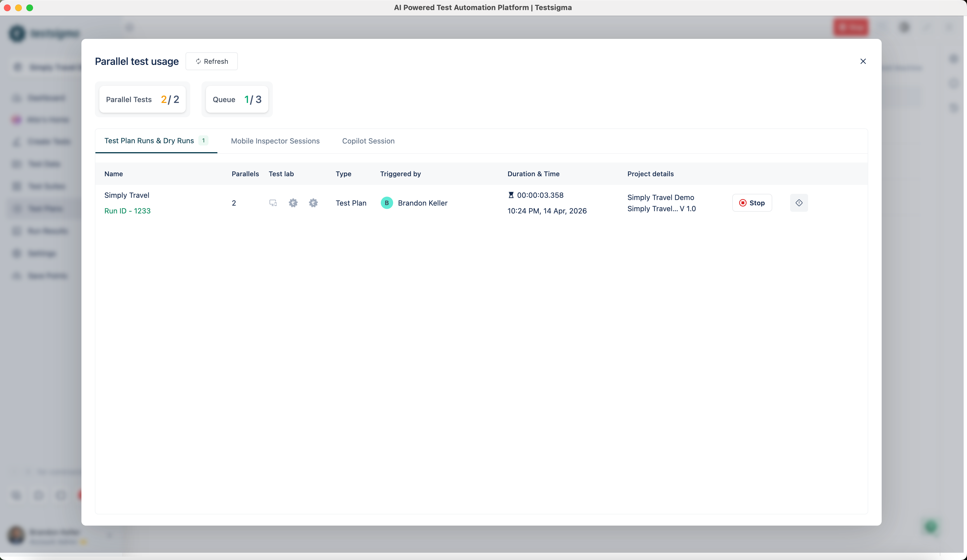Open Run ID - 1233 link
The image size is (967, 560).
tap(127, 211)
